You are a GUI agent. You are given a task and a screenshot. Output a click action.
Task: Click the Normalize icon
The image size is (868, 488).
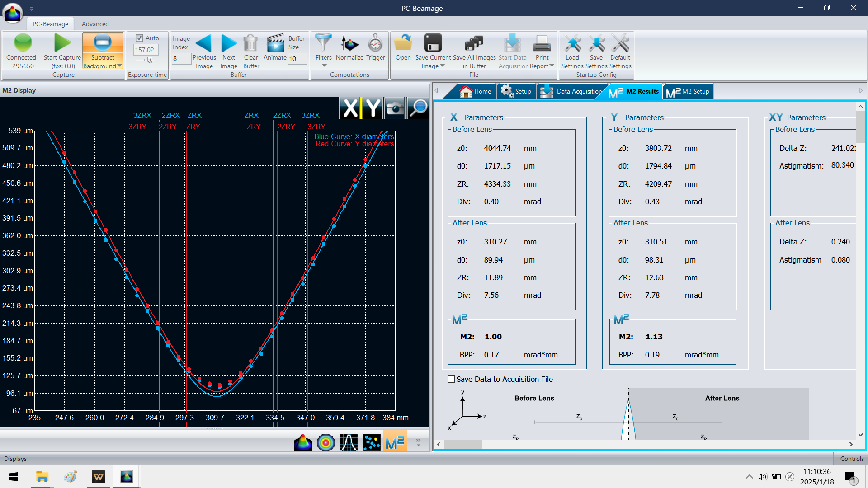point(349,43)
